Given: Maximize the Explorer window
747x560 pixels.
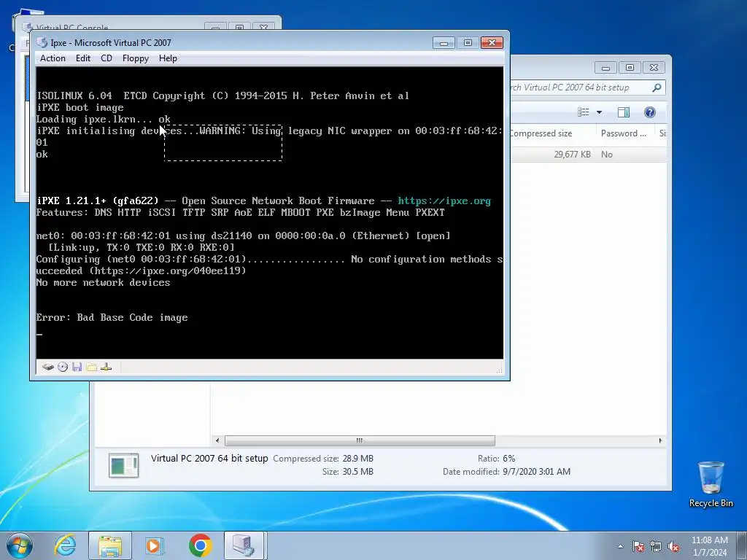Looking at the screenshot, I should click(x=630, y=68).
